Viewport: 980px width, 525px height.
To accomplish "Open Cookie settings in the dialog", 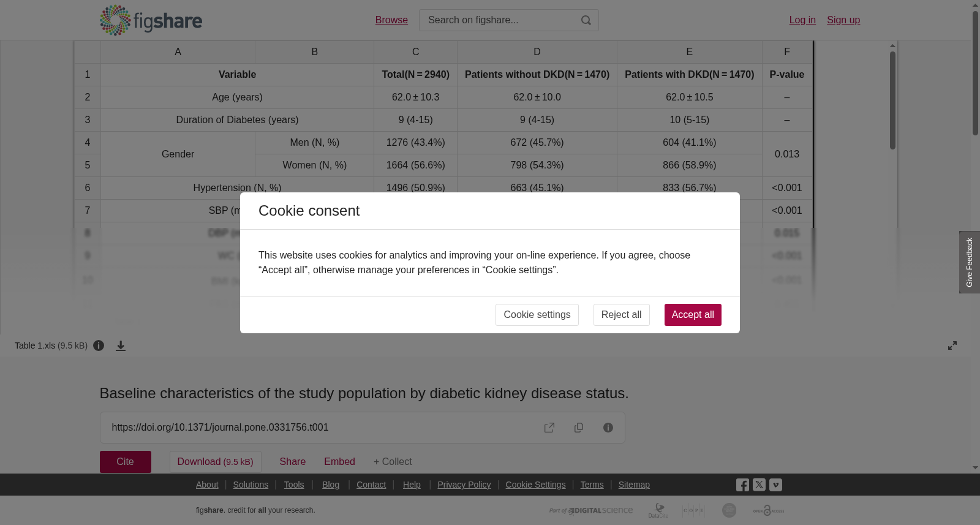I will tap(537, 315).
